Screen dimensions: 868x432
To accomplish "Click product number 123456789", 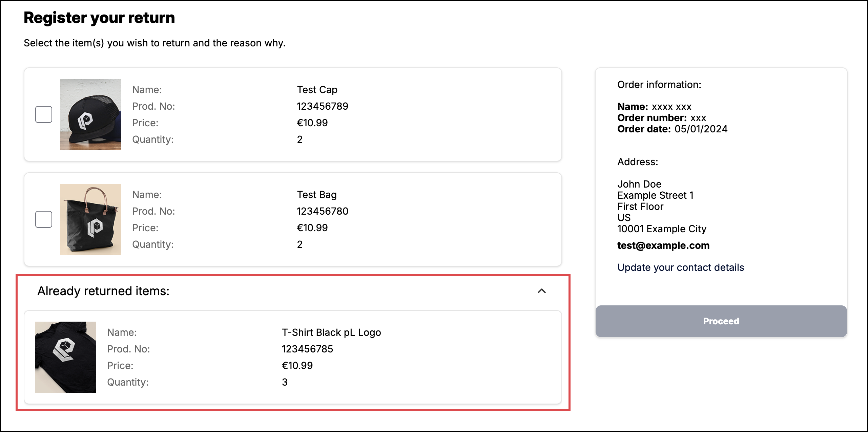I will [x=323, y=106].
